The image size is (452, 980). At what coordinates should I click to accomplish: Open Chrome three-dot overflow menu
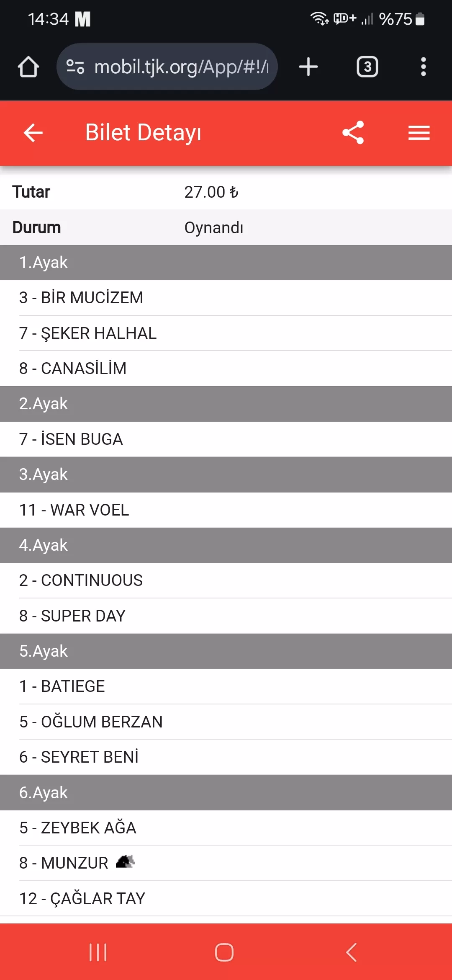pos(423,67)
